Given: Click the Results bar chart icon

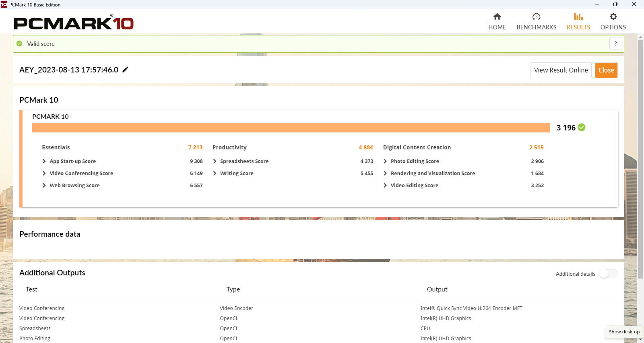Looking at the screenshot, I should (578, 17).
